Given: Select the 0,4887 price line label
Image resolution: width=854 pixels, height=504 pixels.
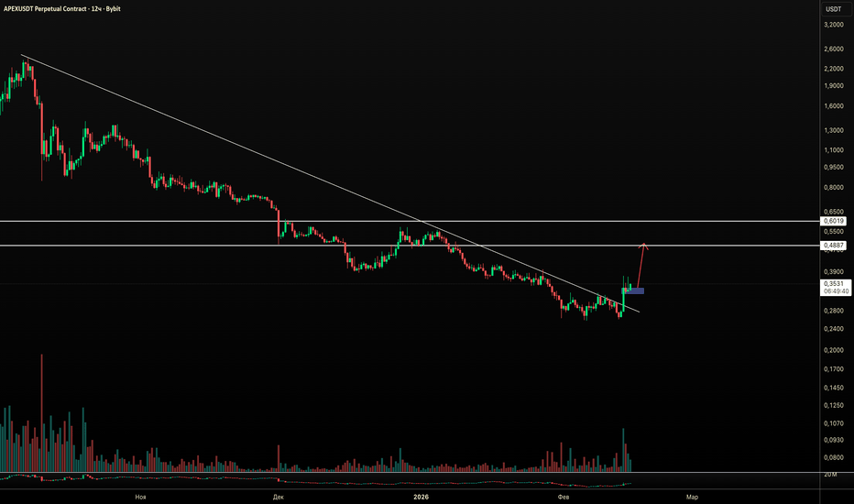Looking at the screenshot, I should pos(834,246).
